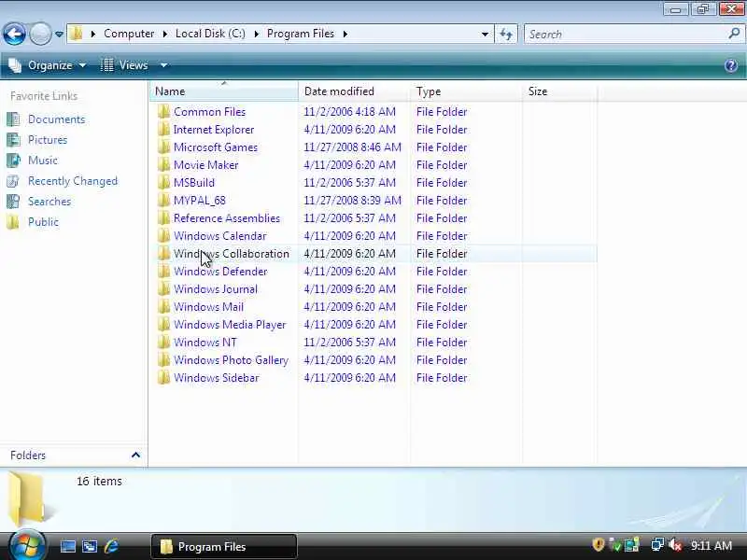Select the Common Files folder icon

(x=164, y=112)
